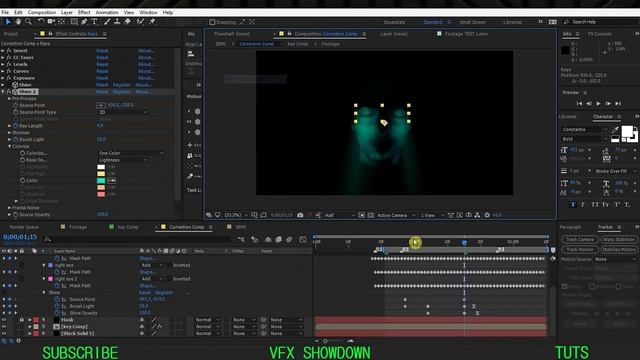Select the Rectangle shape tool
This screenshot has height=360, width=640.
pos(74,22)
